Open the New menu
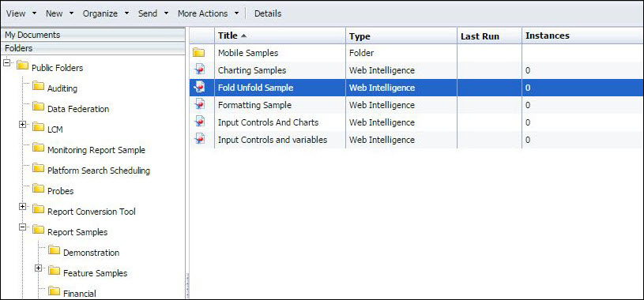644x300 pixels. pos(54,13)
